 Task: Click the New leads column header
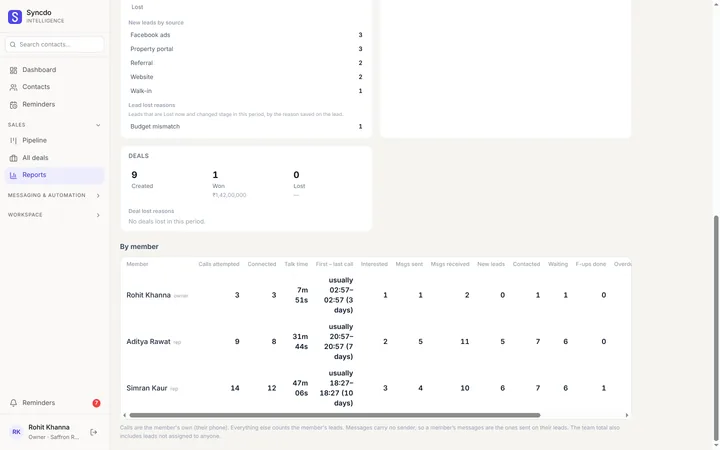tap(491, 264)
